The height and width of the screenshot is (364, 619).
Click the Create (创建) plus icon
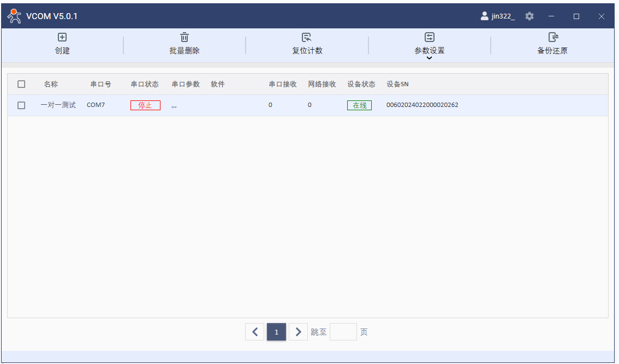point(62,37)
